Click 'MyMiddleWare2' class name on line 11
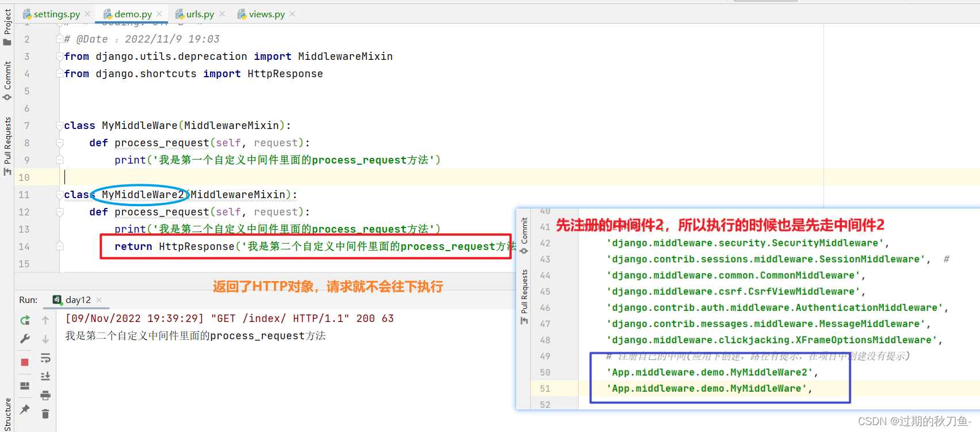 [143, 195]
